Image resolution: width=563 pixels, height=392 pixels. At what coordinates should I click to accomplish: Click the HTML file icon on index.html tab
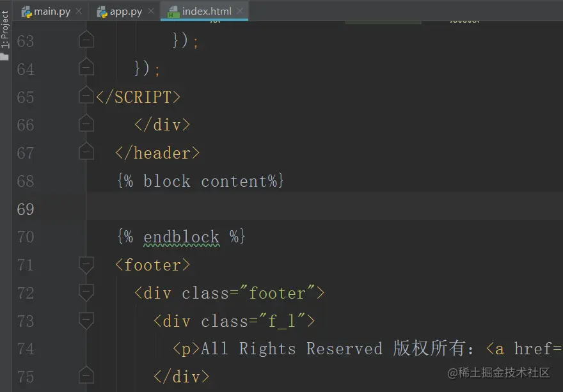173,12
